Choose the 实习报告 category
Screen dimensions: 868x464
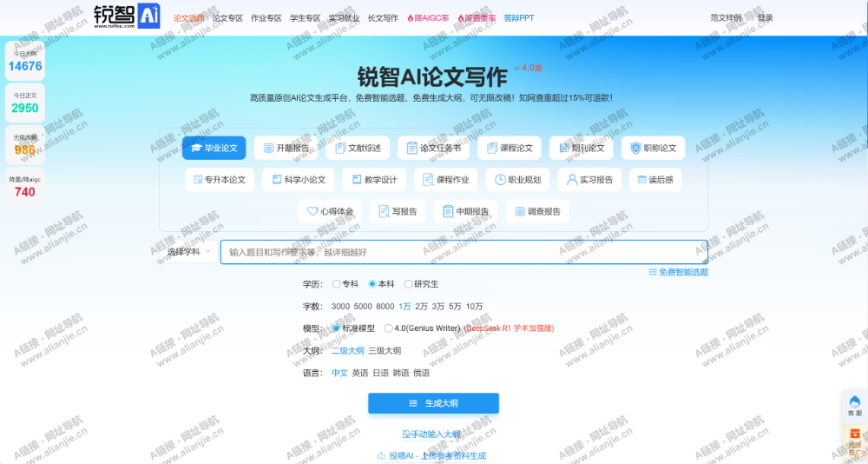(589, 180)
